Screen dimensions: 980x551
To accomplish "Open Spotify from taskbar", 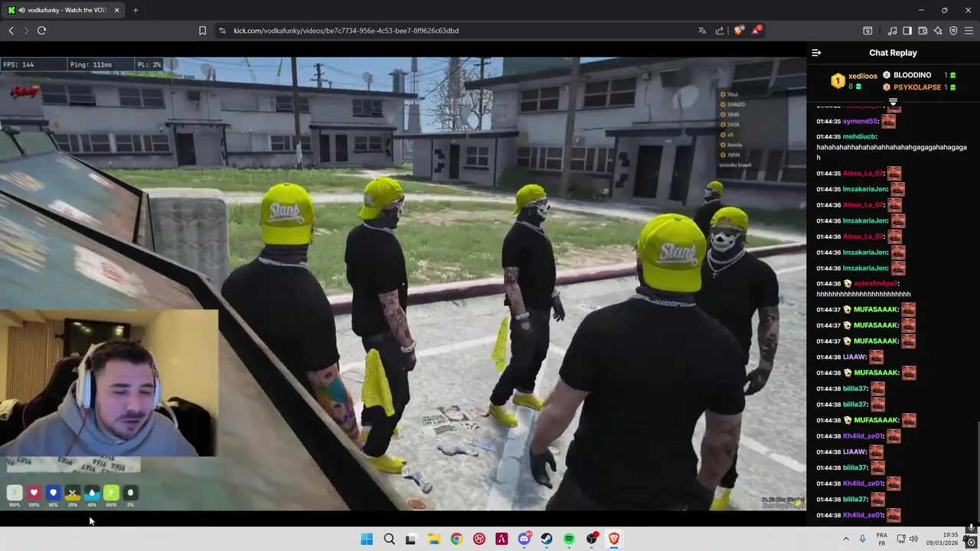I will click(569, 539).
